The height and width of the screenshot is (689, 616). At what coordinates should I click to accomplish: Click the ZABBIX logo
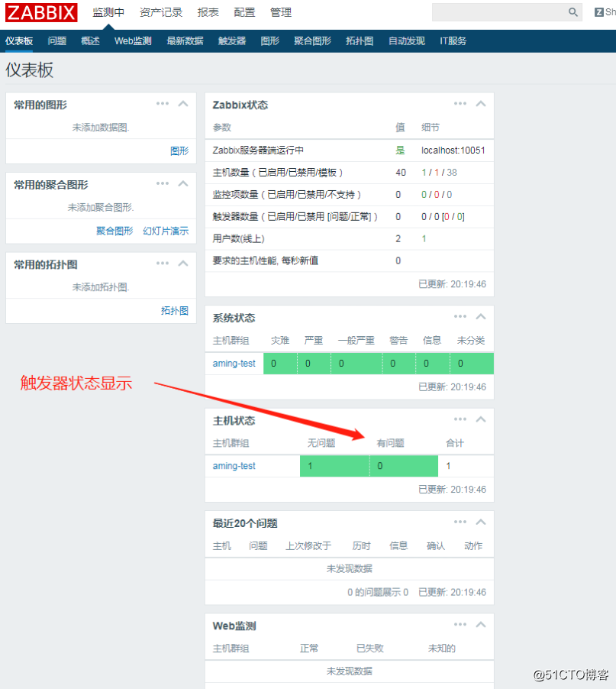pyautogui.click(x=41, y=12)
